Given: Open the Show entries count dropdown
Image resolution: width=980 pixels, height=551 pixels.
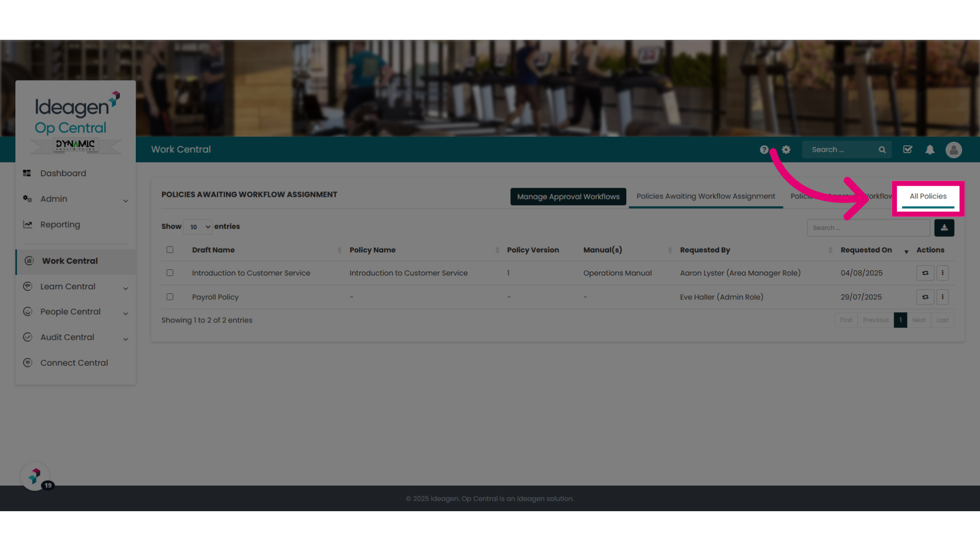Looking at the screenshot, I should 198,227.
